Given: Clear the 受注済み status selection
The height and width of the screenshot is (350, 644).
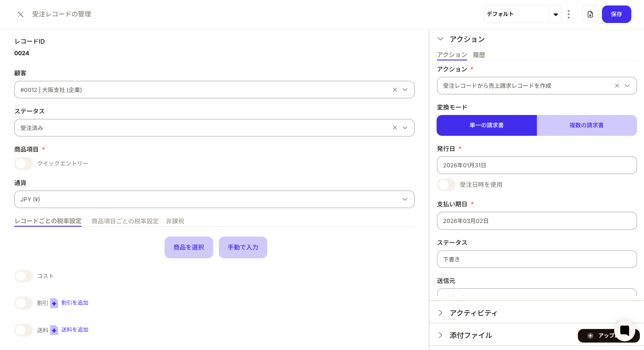Looking at the screenshot, I should tap(395, 128).
